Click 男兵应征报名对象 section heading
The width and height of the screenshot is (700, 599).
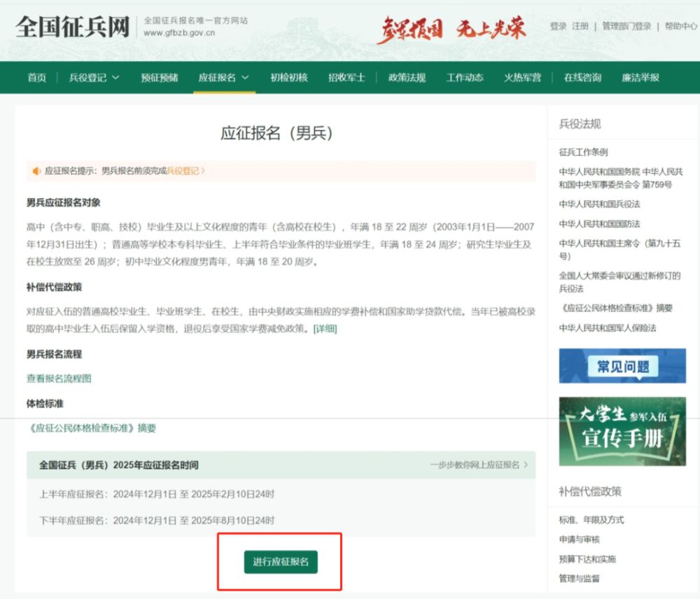click(64, 203)
